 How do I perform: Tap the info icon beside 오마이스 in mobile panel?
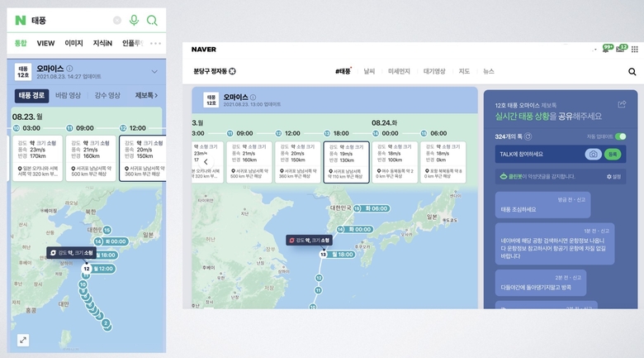[70, 69]
